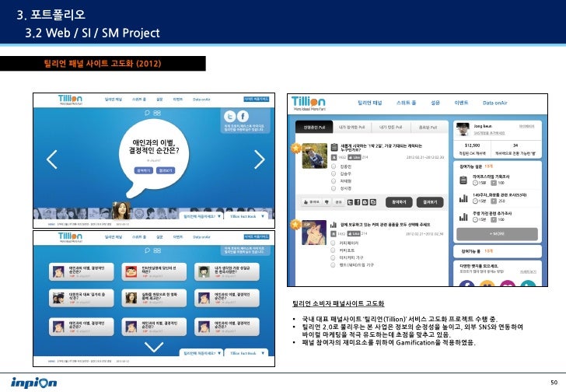This screenshot has width=566, height=392.
Task: Click Twitter icon on speech-bubble page
Action: [229, 116]
